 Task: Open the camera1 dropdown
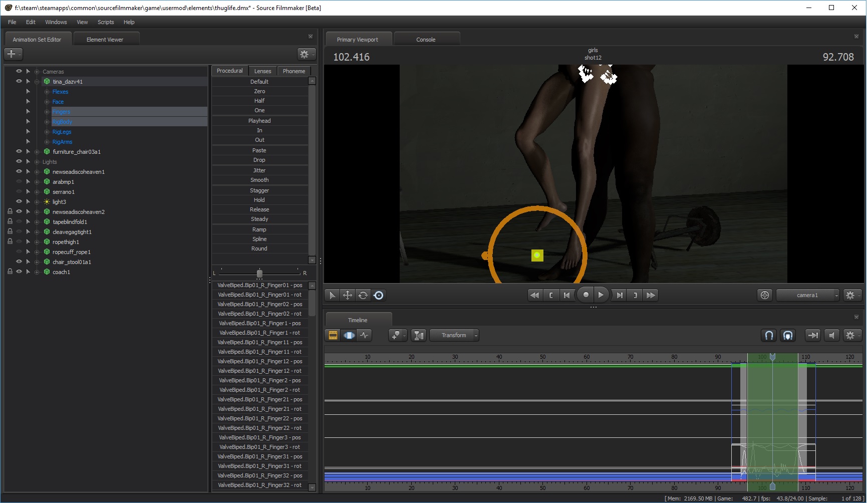(x=808, y=295)
